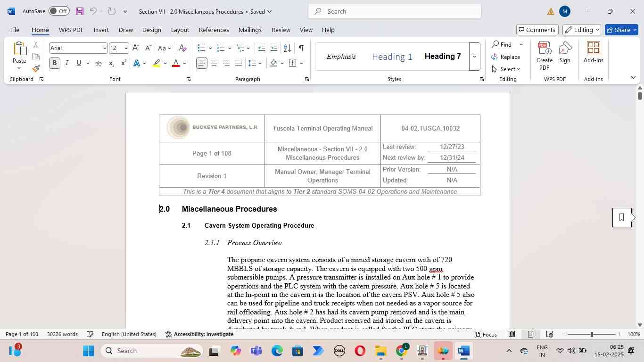Click the Search box in title bar
The width and height of the screenshot is (644, 362).
tap(395, 11)
